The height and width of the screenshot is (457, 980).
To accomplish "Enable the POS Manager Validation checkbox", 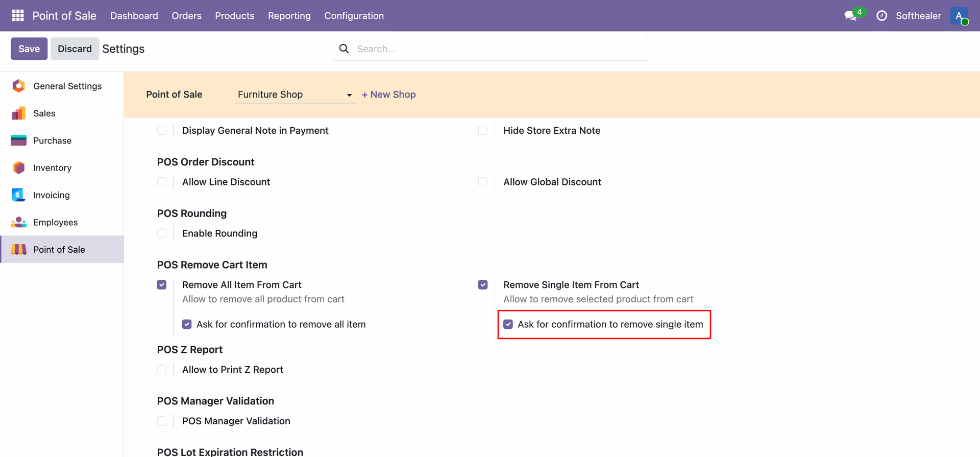I will click(162, 421).
